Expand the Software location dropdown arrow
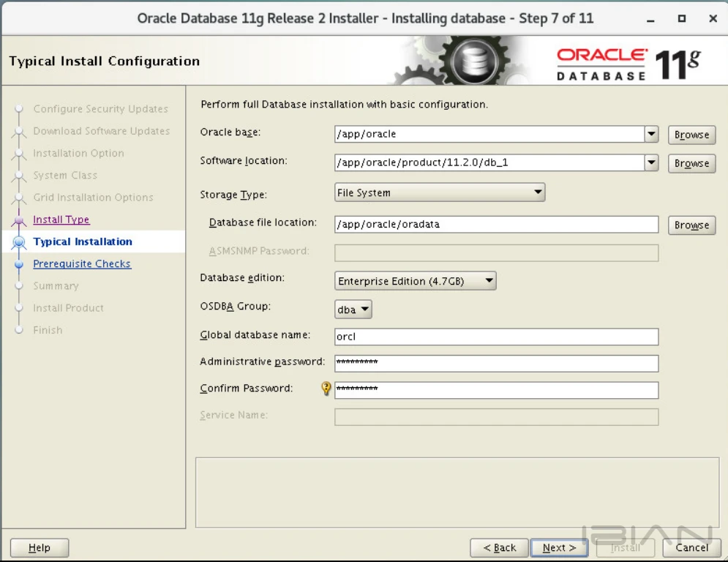 [x=651, y=162]
